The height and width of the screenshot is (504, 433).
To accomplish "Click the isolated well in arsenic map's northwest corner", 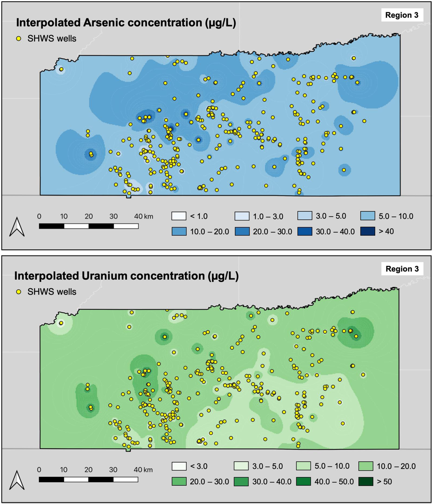I will tap(61, 69).
